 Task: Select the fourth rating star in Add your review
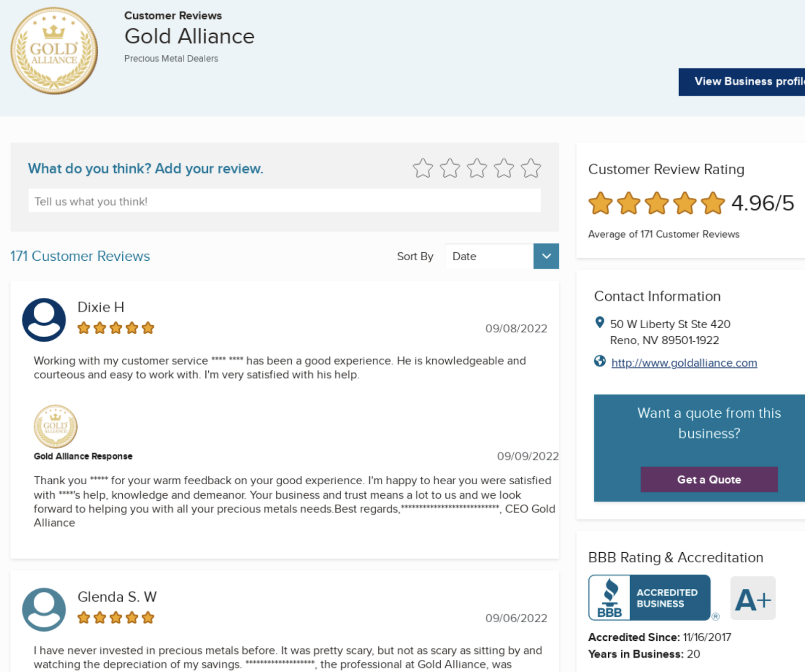click(x=504, y=168)
